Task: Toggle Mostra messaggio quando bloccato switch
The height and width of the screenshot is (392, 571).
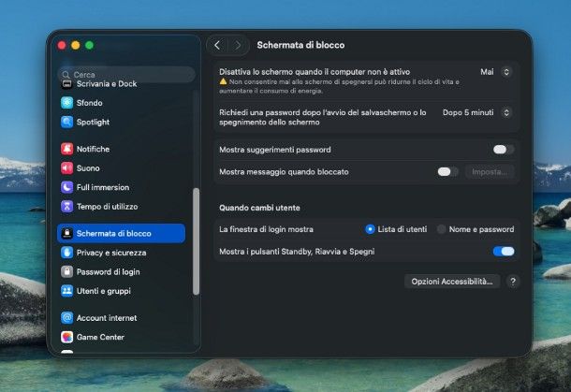Action: pyautogui.click(x=447, y=172)
